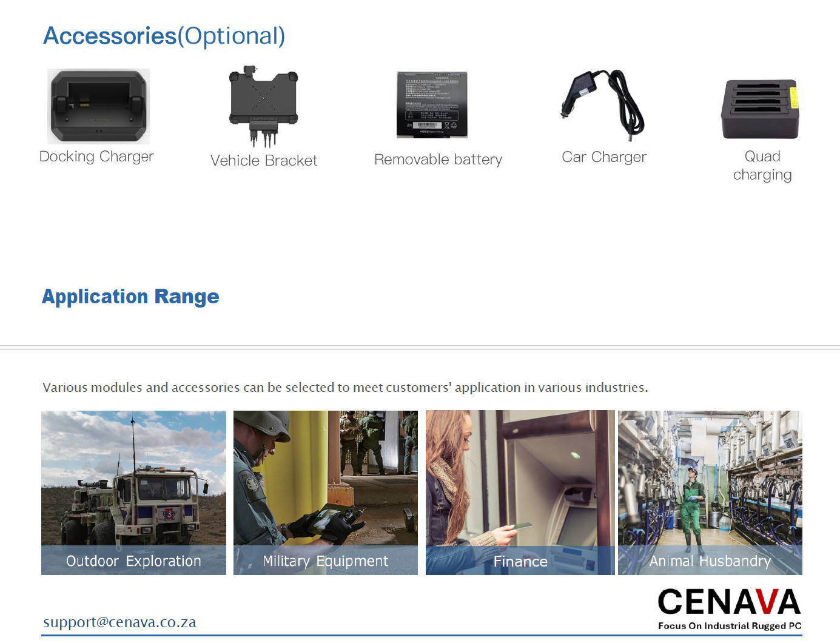Open the Animal Husbandry photo

tap(710, 493)
